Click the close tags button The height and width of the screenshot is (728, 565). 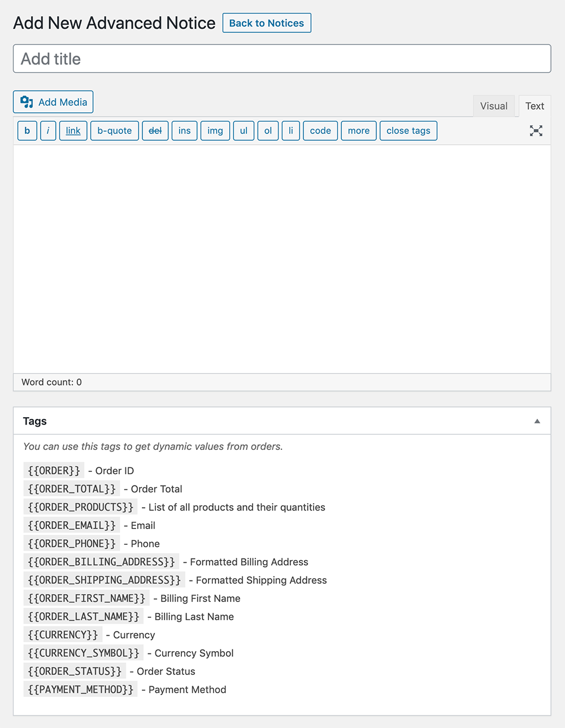pos(408,131)
